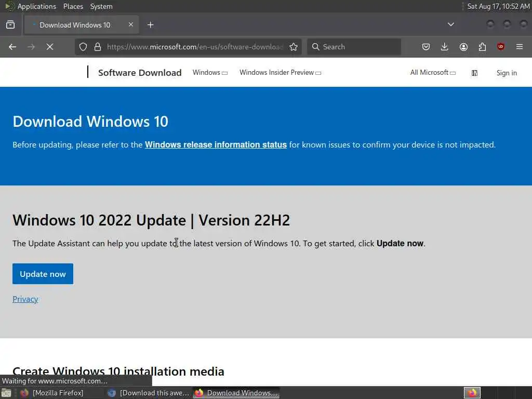Image resolution: width=532 pixels, height=399 pixels.
Task: Click the clock showing Sat Aug 17
Action: point(498,6)
